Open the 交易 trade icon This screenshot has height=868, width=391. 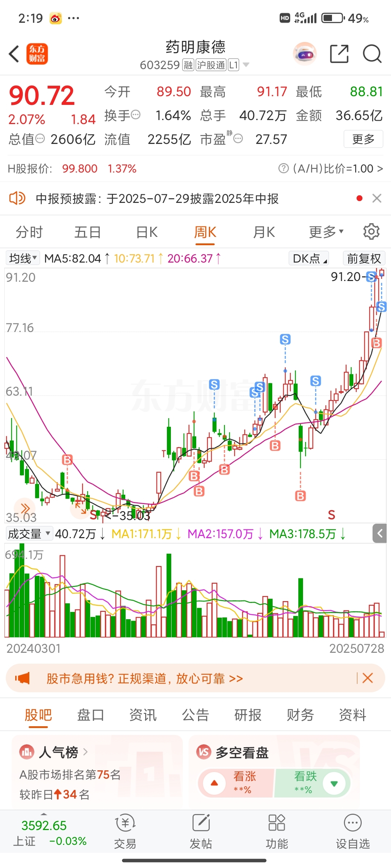pos(125,824)
